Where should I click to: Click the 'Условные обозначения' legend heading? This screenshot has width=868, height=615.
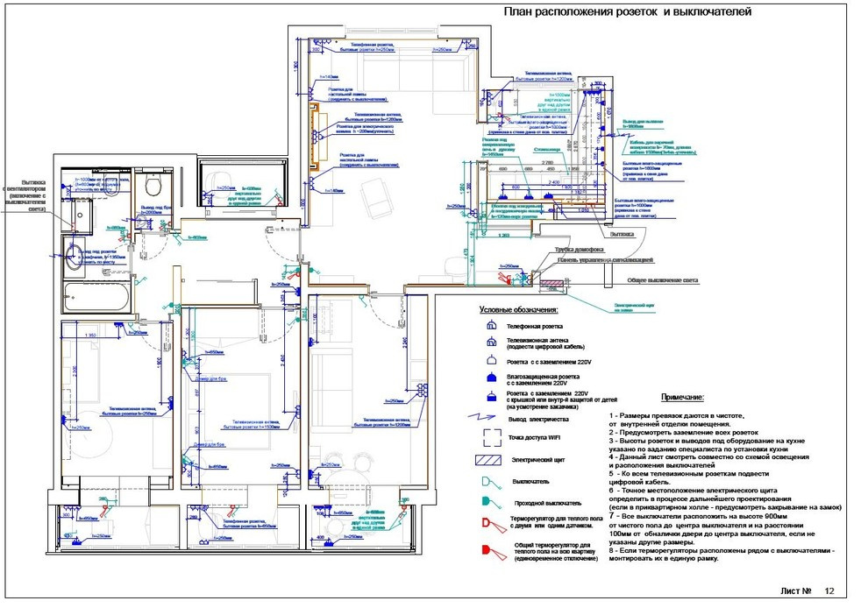click(518, 310)
